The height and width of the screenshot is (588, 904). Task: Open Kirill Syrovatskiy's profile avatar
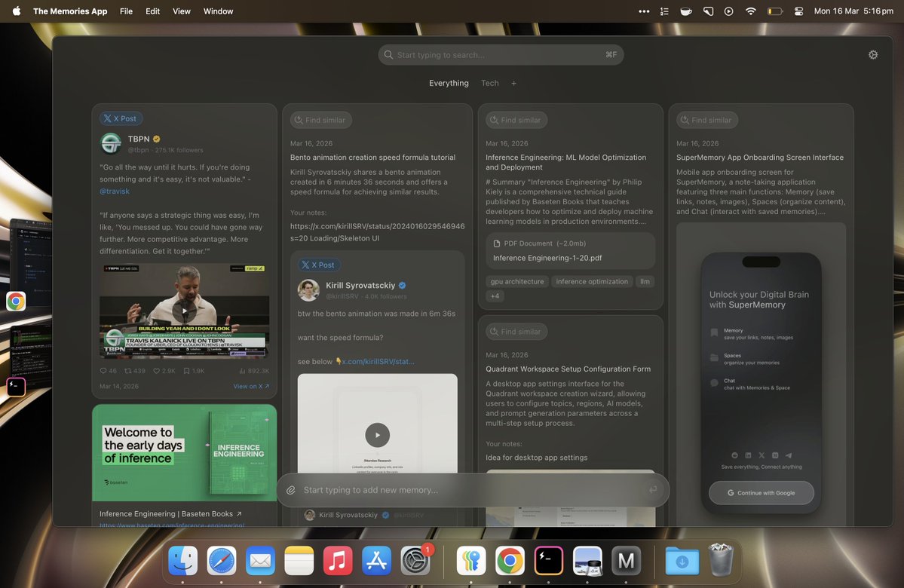308,290
